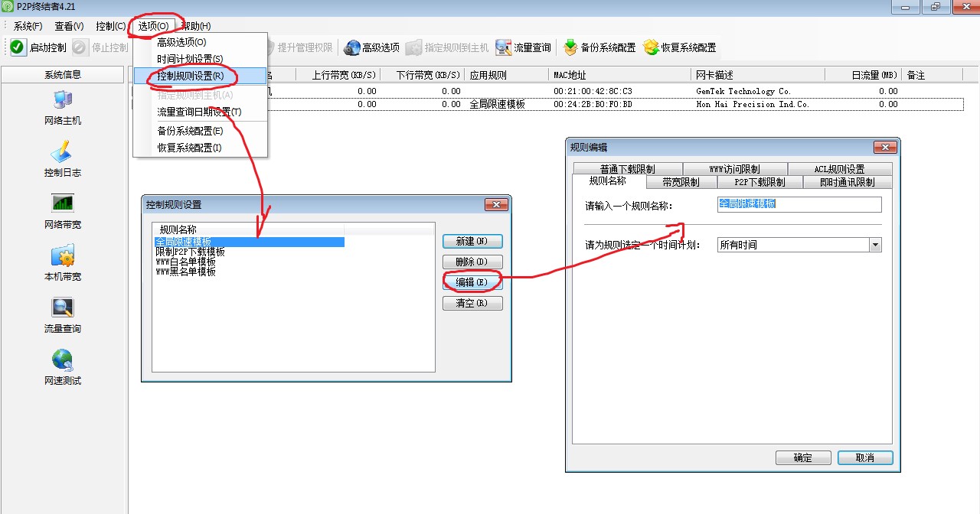Expand the 时间计划 dropdown showing 所有时间

tap(875, 245)
